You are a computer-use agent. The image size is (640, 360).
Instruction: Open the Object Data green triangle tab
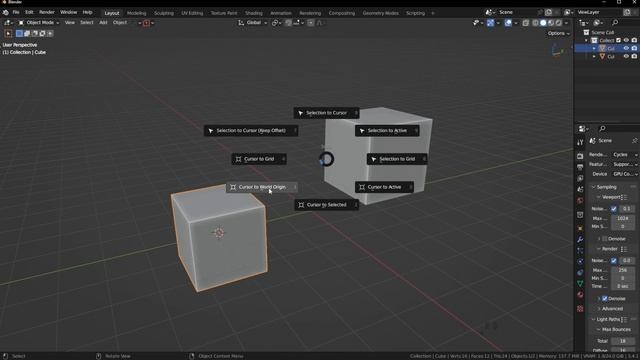(580, 283)
